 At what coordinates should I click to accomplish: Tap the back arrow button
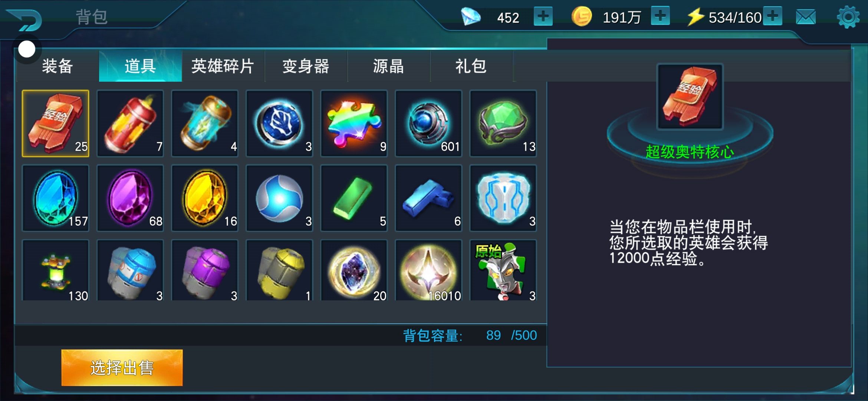click(25, 19)
